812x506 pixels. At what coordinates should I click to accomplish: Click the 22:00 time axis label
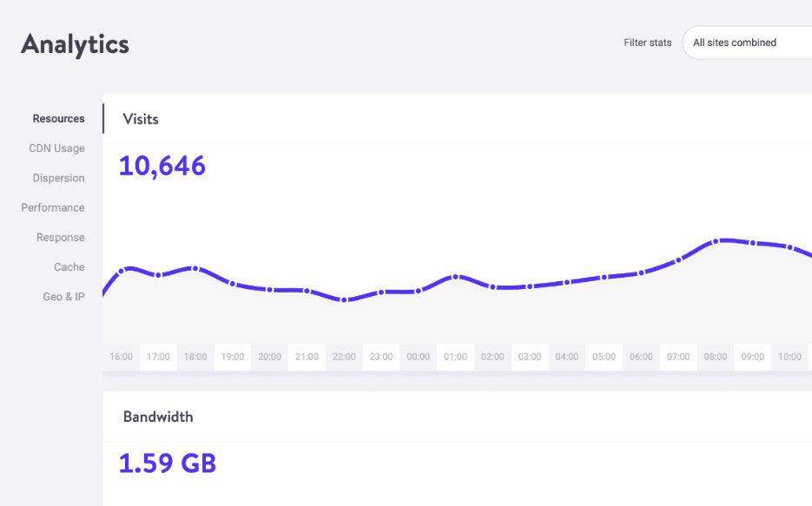pyautogui.click(x=344, y=357)
